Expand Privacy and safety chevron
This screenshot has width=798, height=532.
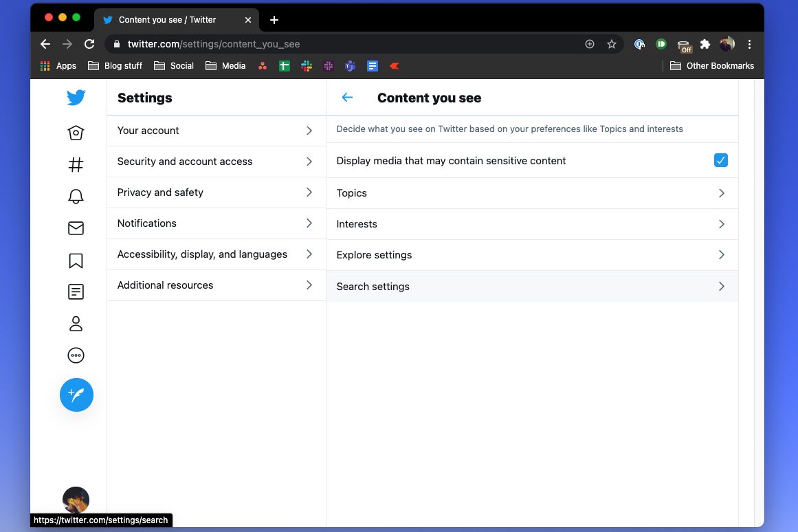309,192
